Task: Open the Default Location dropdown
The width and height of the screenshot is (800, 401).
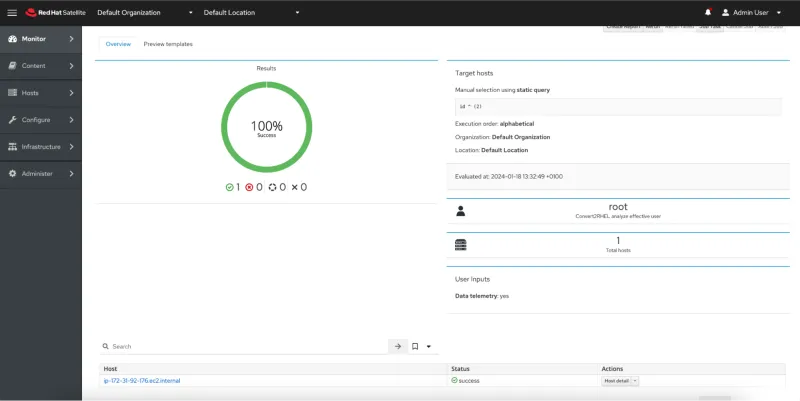Action: pyautogui.click(x=250, y=12)
